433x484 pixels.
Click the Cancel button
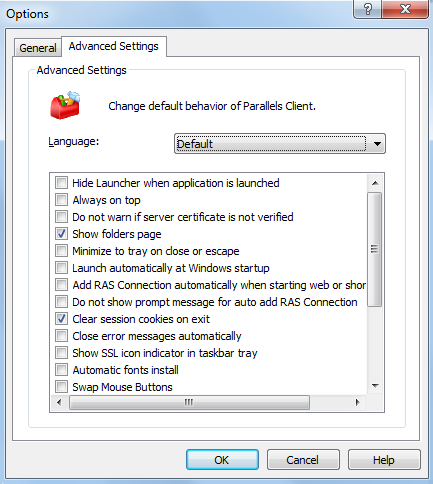pyautogui.click(x=303, y=460)
